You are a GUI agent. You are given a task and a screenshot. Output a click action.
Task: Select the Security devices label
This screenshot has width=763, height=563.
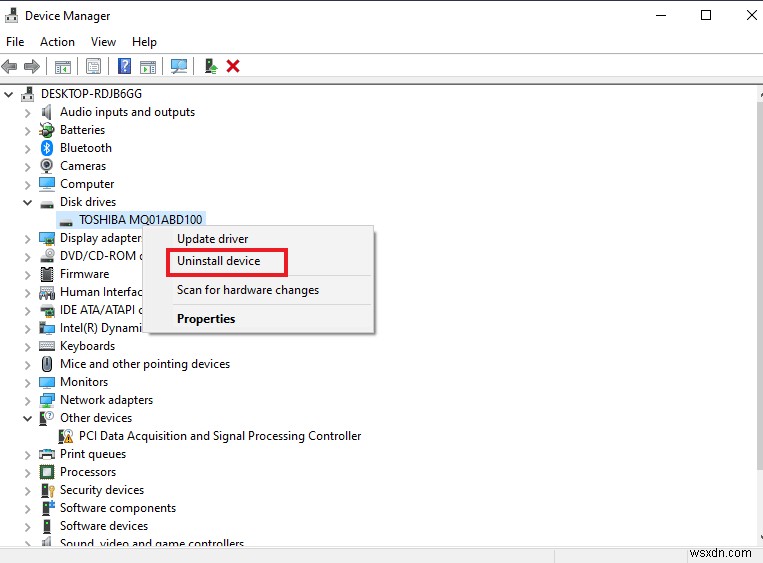click(102, 490)
